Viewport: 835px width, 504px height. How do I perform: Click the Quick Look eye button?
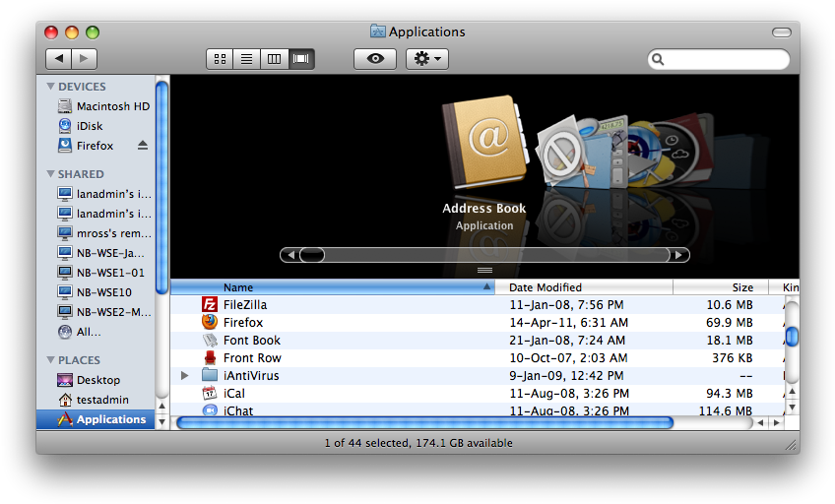pos(375,59)
